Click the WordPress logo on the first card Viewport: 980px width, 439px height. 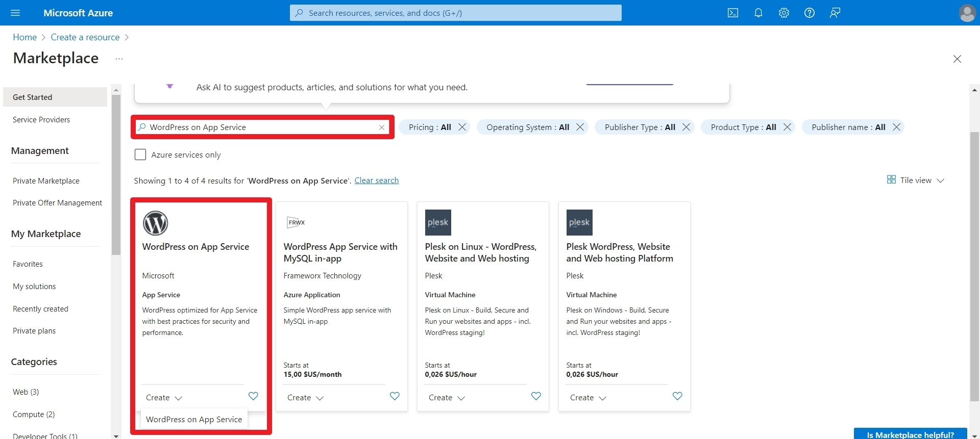click(x=155, y=223)
